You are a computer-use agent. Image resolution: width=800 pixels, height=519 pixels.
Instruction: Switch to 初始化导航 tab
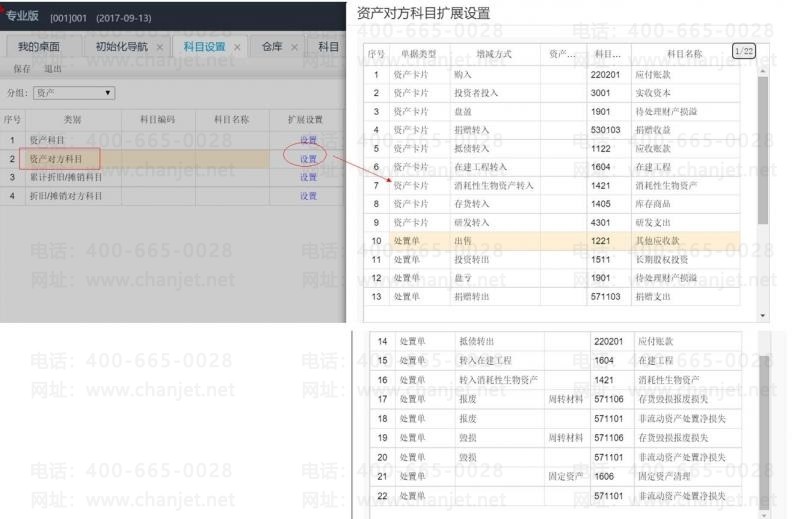[x=122, y=46]
